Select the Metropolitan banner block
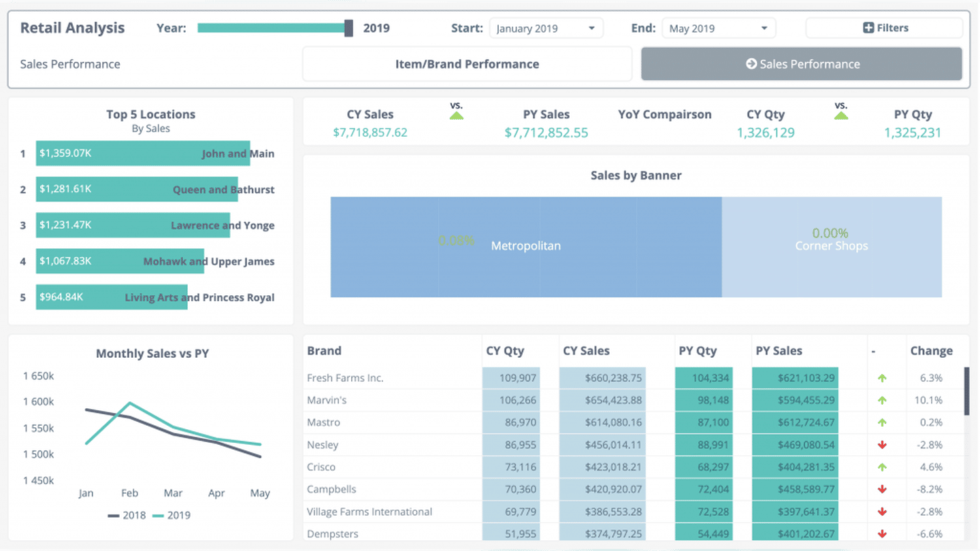Viewport: 980px width, 551px height. (x=526, y=246)
